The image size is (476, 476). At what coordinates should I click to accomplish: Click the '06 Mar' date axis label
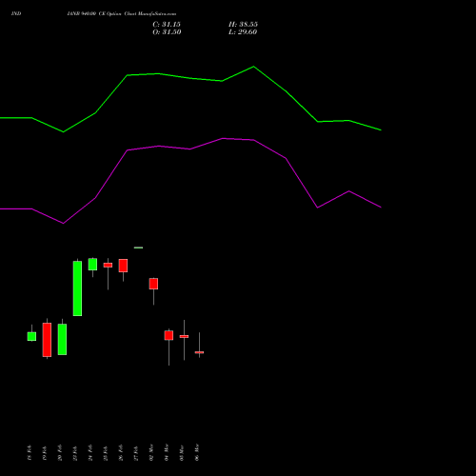tap(197, 452)
